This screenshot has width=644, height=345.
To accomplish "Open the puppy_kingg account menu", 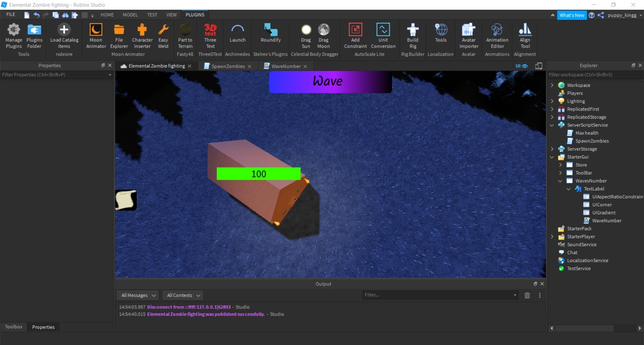I will (x=625, y=15).
